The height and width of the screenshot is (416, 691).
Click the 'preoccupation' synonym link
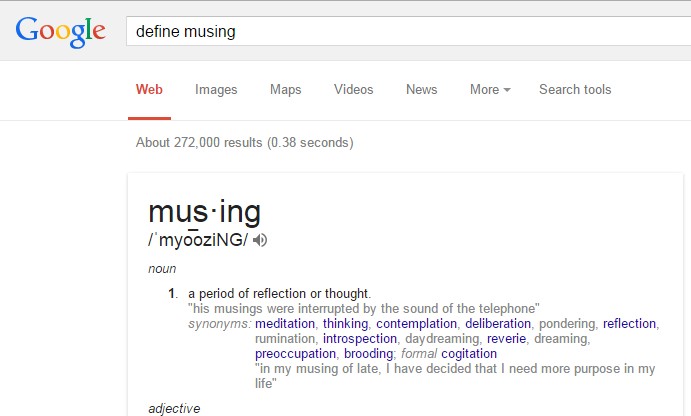click(x=296, y=354)
